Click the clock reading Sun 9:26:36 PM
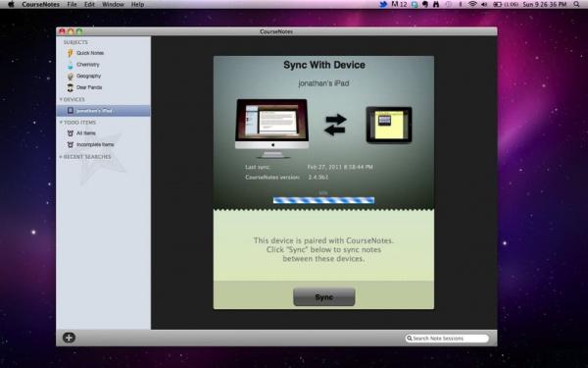Viewport: 588px width, 368px height. click(x=545, y=5)
